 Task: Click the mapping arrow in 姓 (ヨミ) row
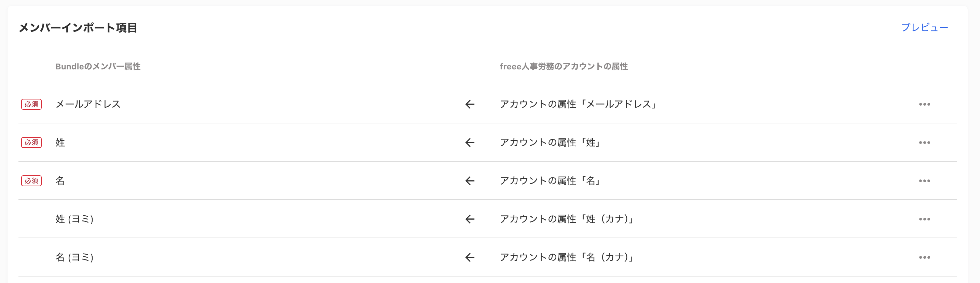click(470, 219)
